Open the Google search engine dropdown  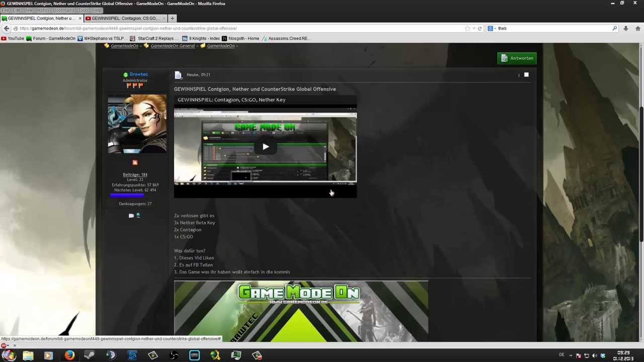click(492, 29)
